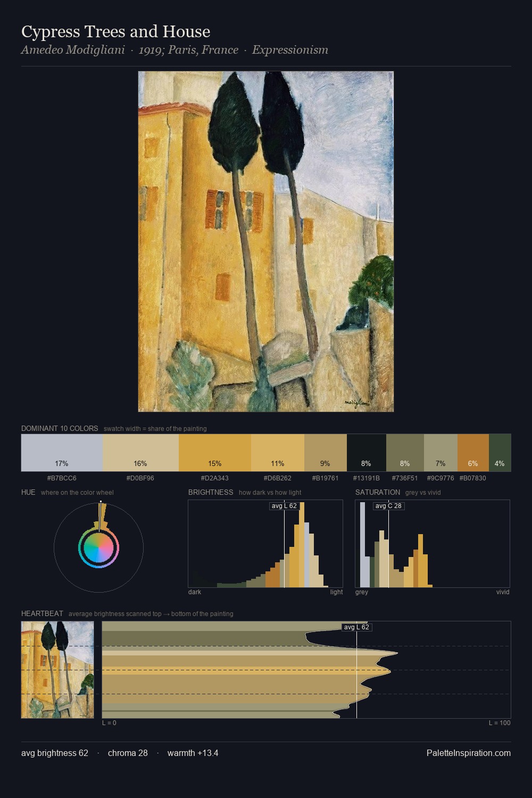
Task: Click hex code #B07830
Action: coord(473,478)
